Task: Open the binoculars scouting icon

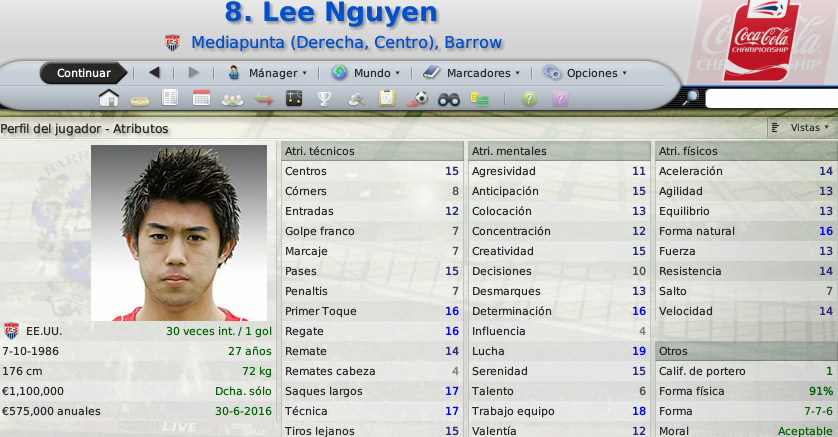Action: (x=448, y=99)
